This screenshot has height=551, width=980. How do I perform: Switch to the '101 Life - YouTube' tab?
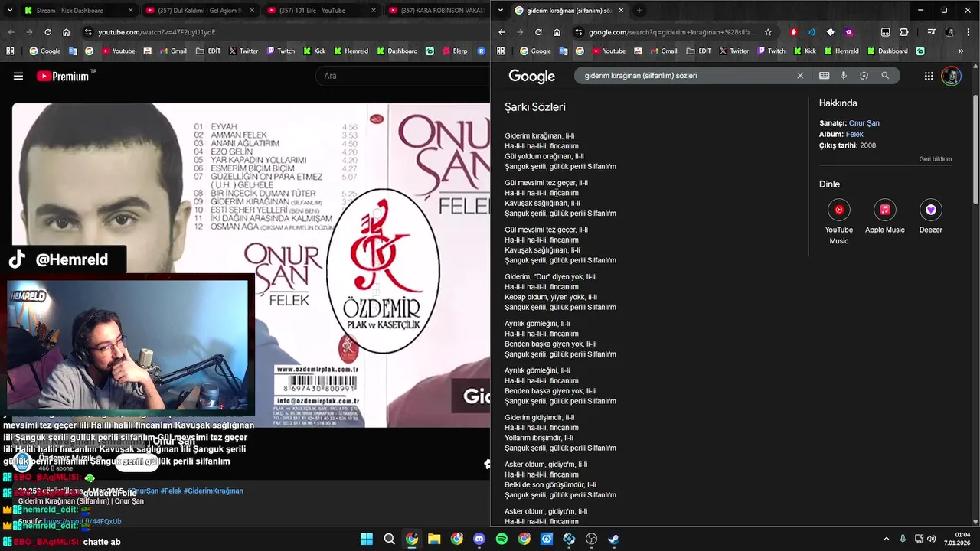click(322, 11)
